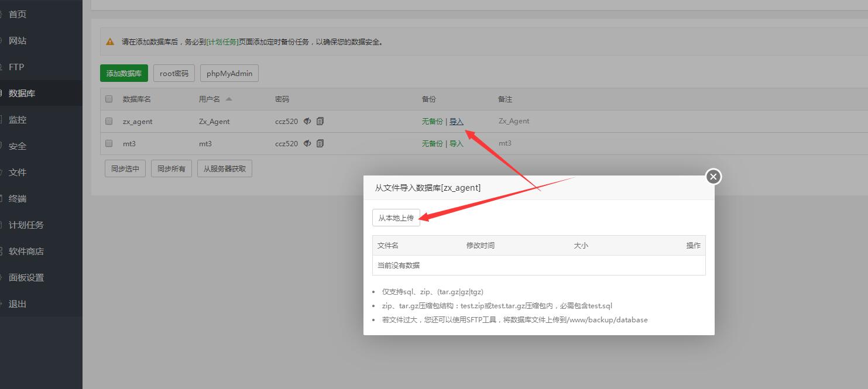868x389 pixels.
Task: Click the 添加数据库 green button
Action: (x=124, y=74)
